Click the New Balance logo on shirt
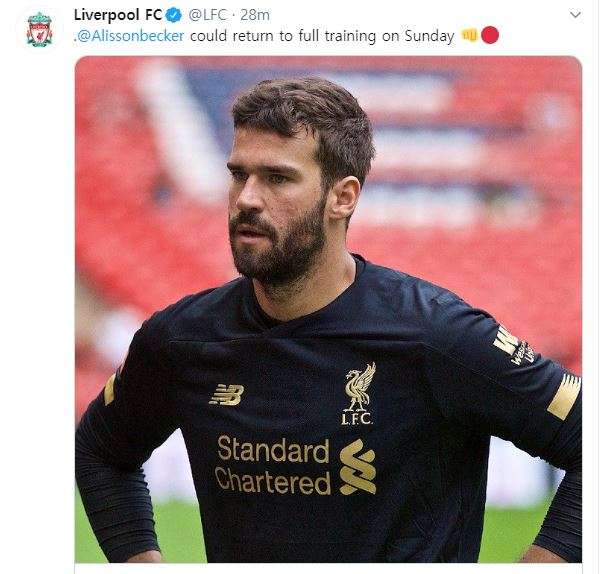Screen dimensions: 601x574 (x=227, y=395)
